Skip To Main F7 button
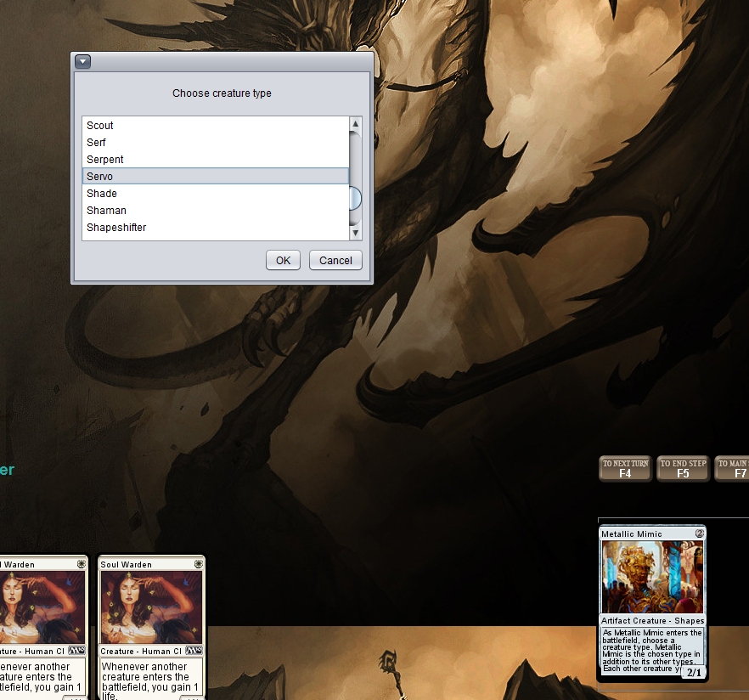 click(x=732, y=468)
